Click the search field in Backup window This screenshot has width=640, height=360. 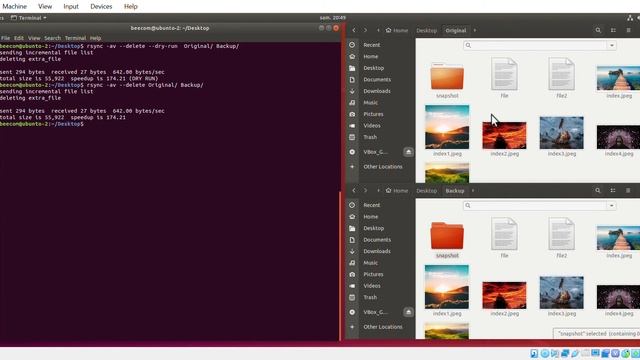coord(535,205)
